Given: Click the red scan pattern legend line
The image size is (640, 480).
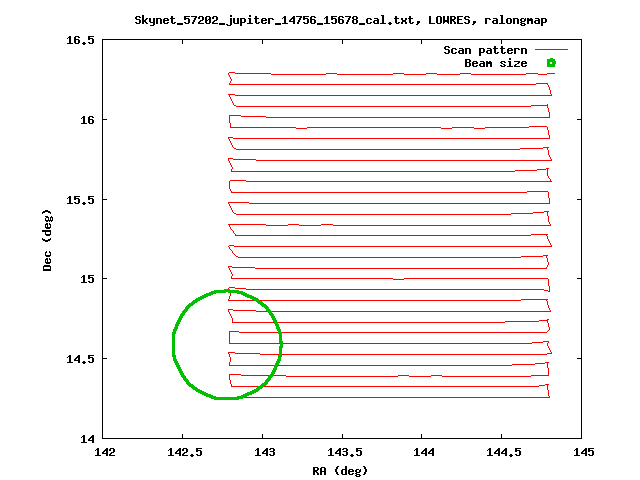Looking at the screenshot, I should click(x=551, y=49).
